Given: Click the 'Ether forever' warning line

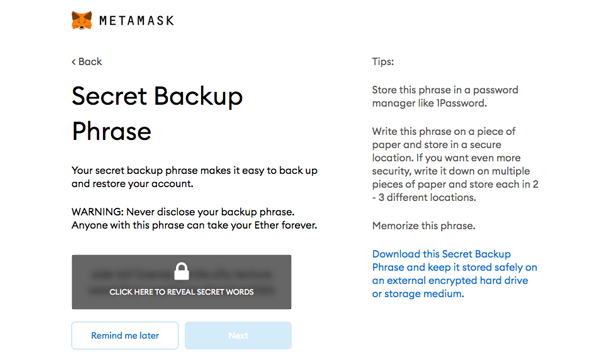Looking at the screenshot, I should (x=194, y=225).
